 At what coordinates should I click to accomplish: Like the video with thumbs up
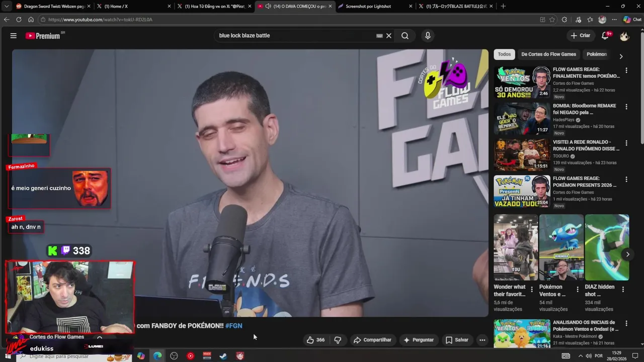(x=315, y=340)
